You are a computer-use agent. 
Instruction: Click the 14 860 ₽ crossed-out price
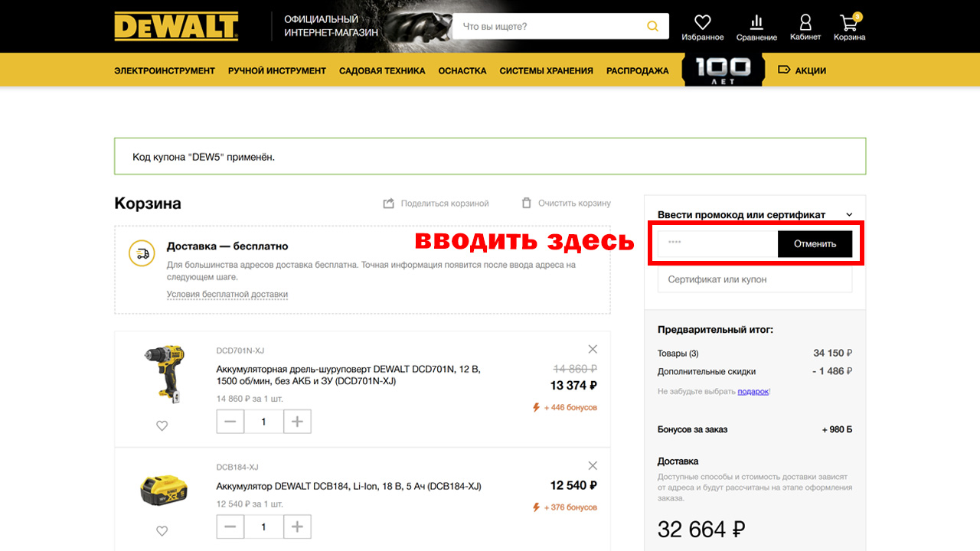pyautogui.click(x=575, y=368)
